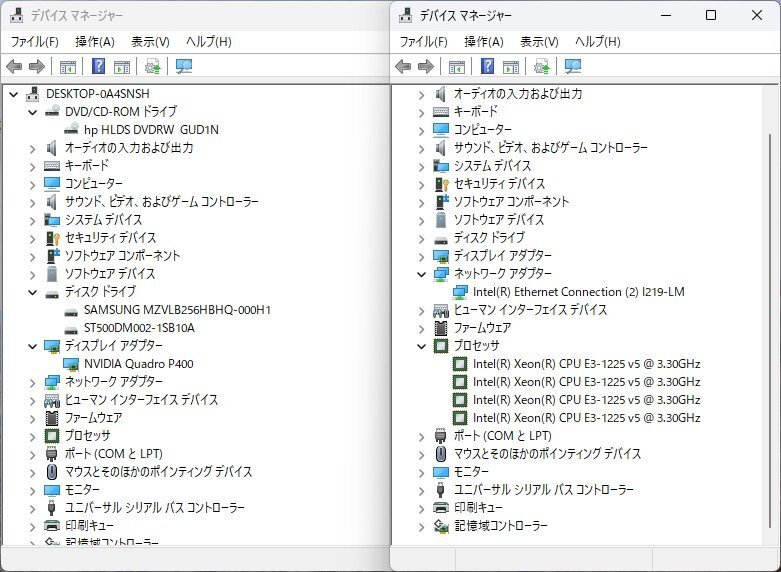
Task: Minimize the right デバイス マネージャー window
Action: point(666,15)
